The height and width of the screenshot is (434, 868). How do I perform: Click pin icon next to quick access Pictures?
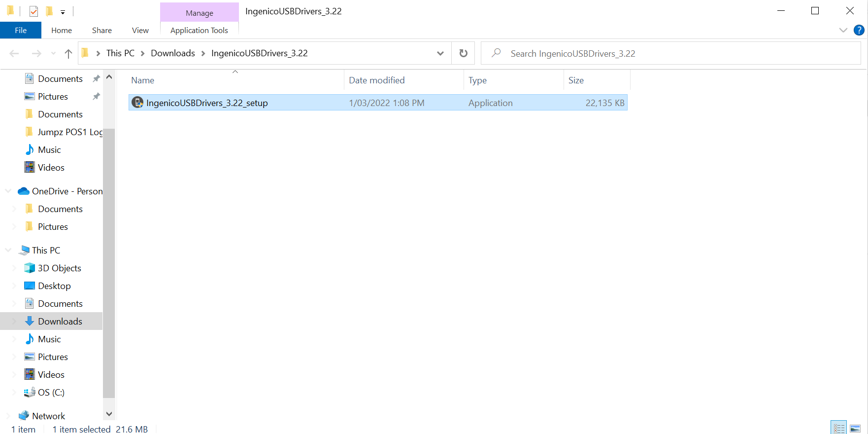point(96,96)
